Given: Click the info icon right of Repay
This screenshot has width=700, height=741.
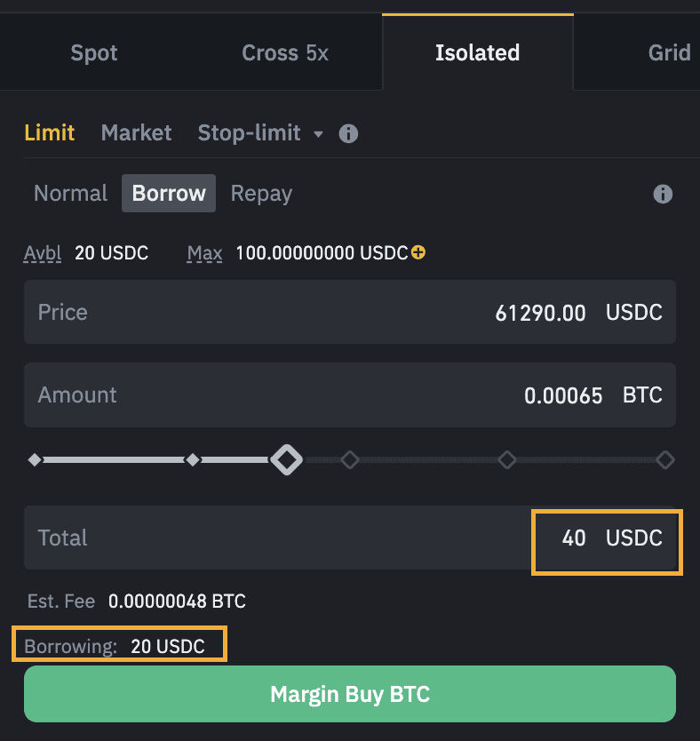Looking at the screenshot, I should [x=663, y=194].
